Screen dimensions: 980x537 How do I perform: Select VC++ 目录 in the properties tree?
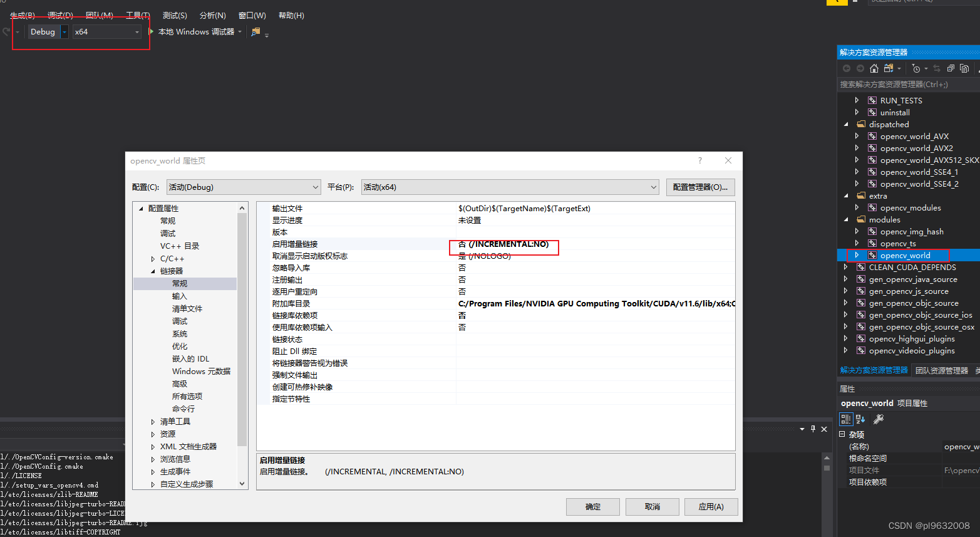click(x=179, y=246)
